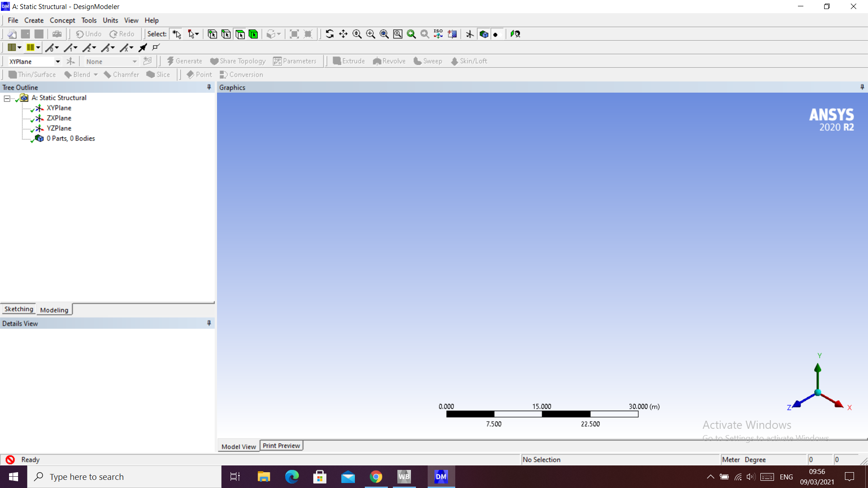Select the Rotate view tool
This screenshot has width=868, height=488.
tap(330, 34)
